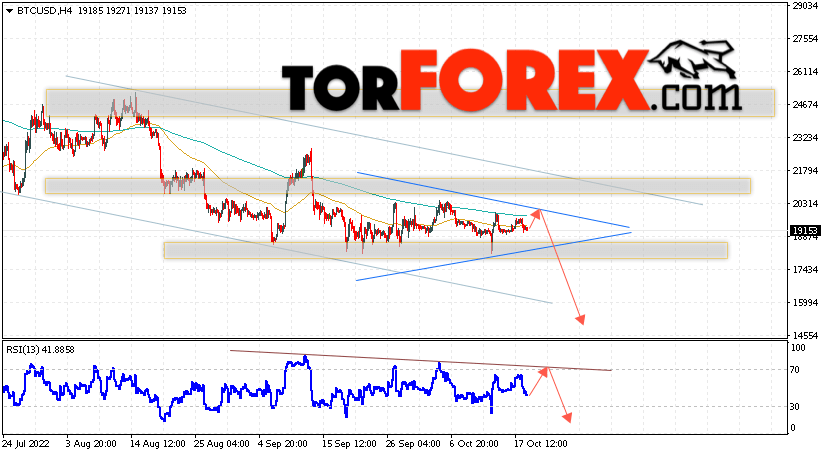Click the 23234 price axis label

(805, 137)
